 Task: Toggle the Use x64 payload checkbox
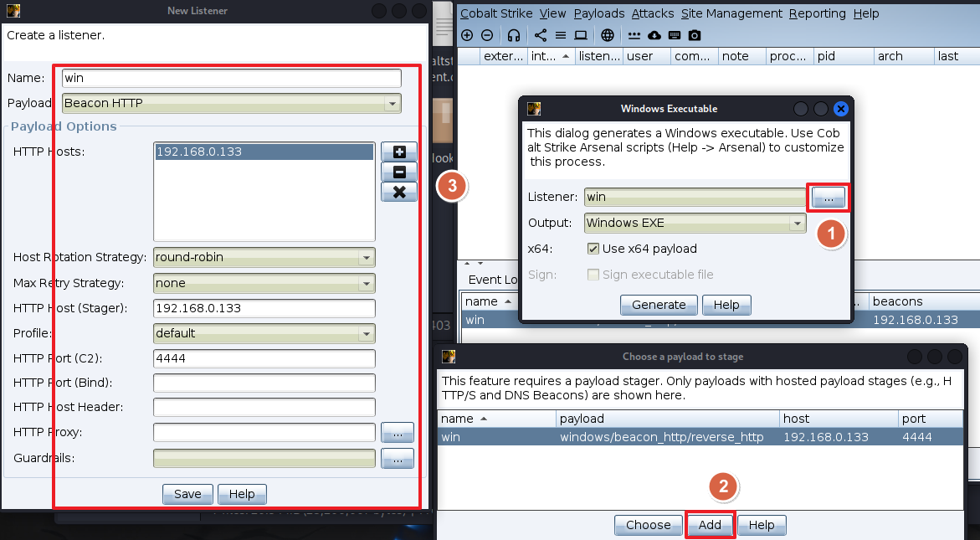[593, 249]
